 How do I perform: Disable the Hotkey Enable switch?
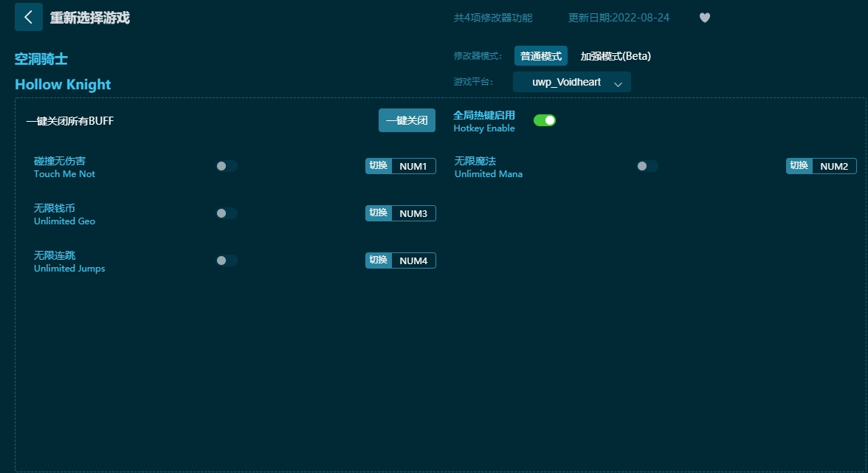pyautogui.click(x=544, y=120)
